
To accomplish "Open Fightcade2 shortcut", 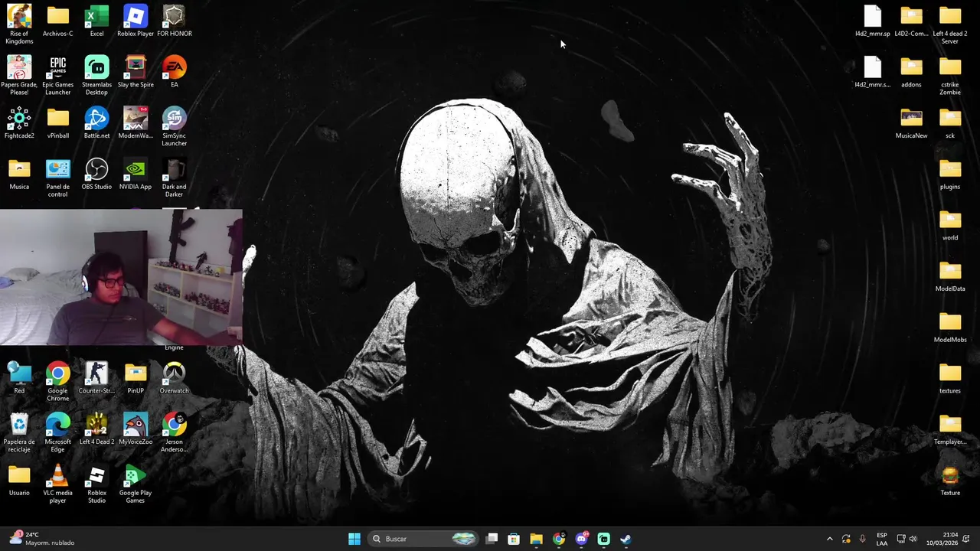I will [19, 122].
